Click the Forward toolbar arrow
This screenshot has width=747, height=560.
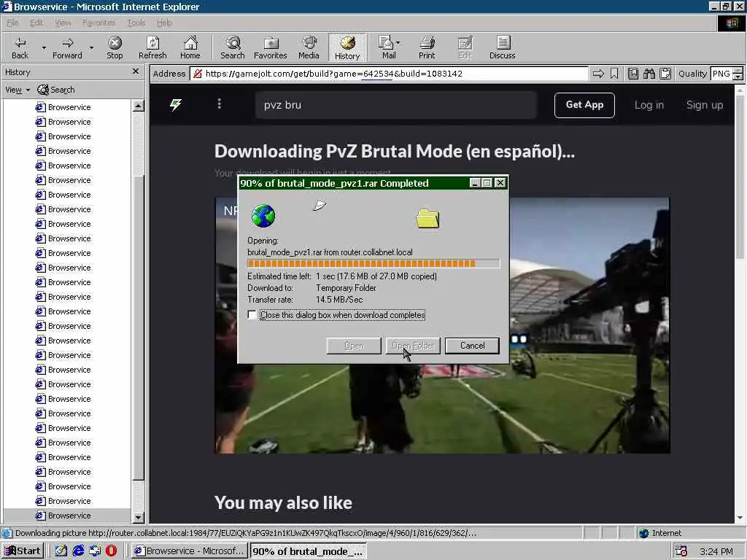tap(67, 47)
